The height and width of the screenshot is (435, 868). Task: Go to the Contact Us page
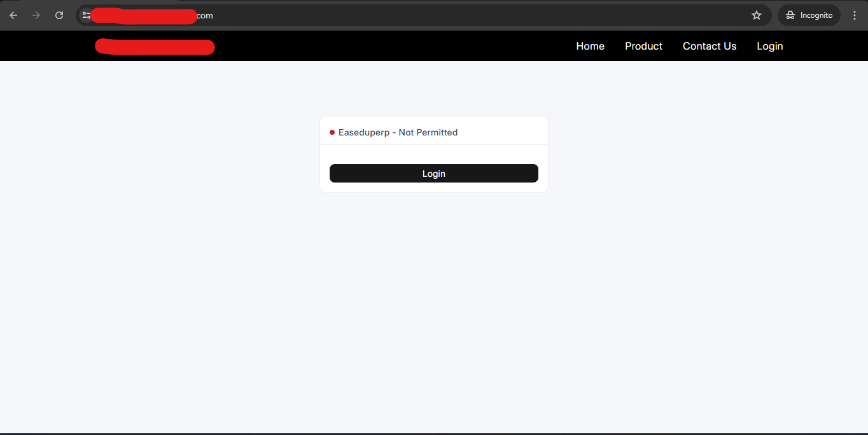[x=710, y=46]
